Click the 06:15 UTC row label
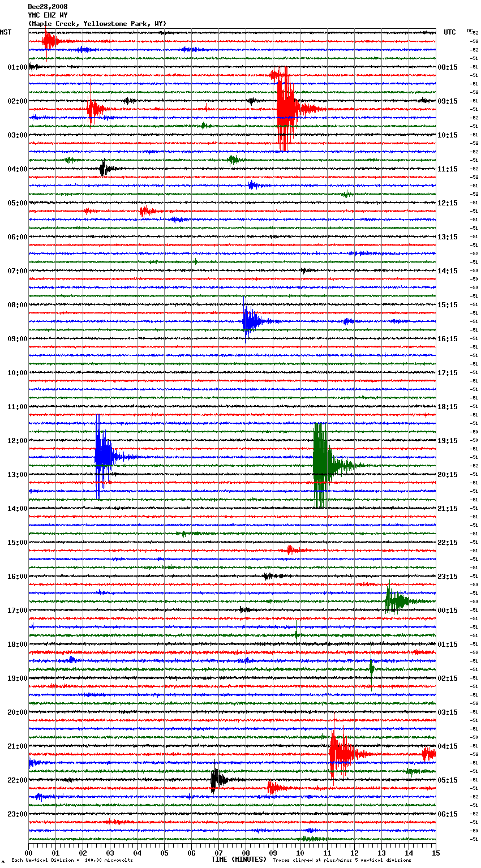The width and height of the screenshot is (481, 868). (448, 814)
